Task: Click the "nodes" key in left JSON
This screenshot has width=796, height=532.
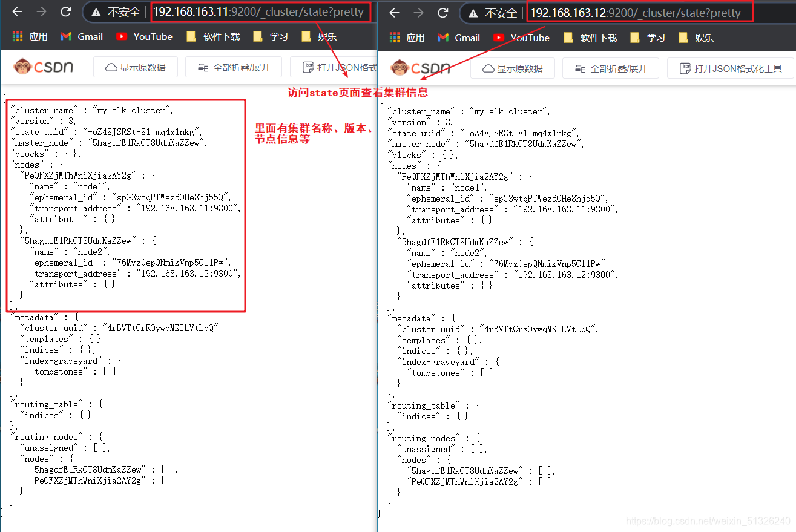Action: (x=26, y=165)
